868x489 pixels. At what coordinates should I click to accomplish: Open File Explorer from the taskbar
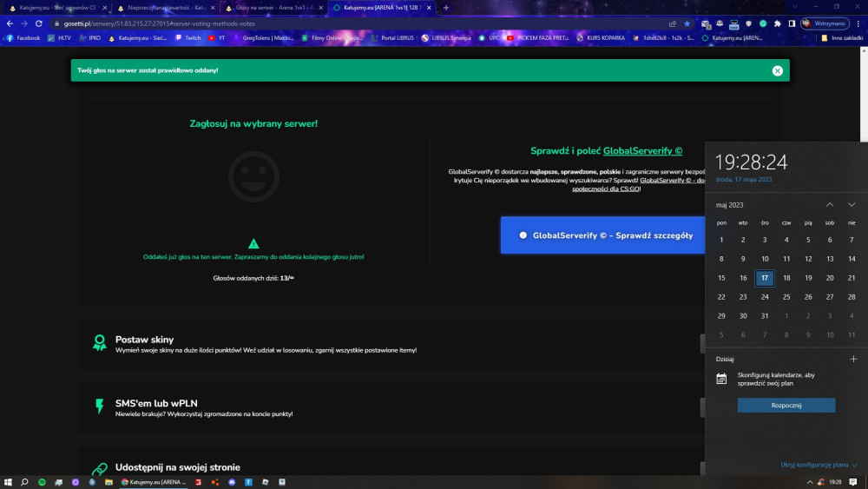(x=108, y=482)
